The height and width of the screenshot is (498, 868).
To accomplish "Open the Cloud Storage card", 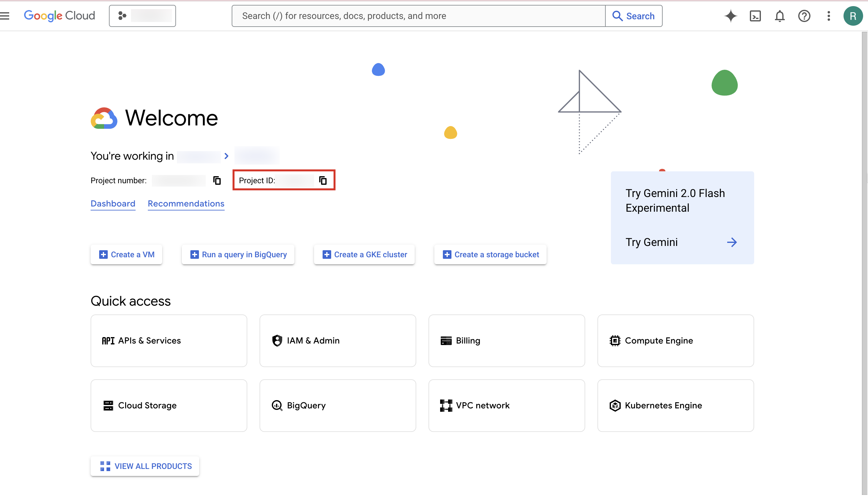I will click(x=169, y=406).
